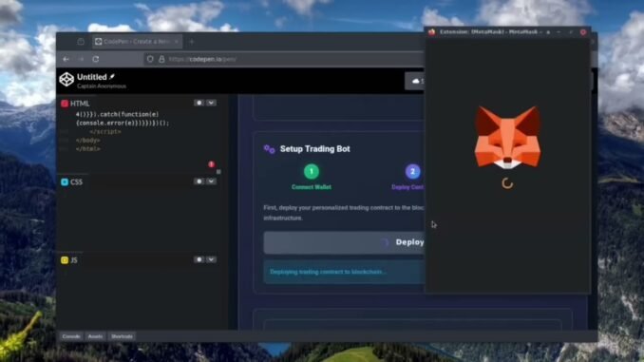Click the browser sidebar icon left of tab

pos(81,42)
